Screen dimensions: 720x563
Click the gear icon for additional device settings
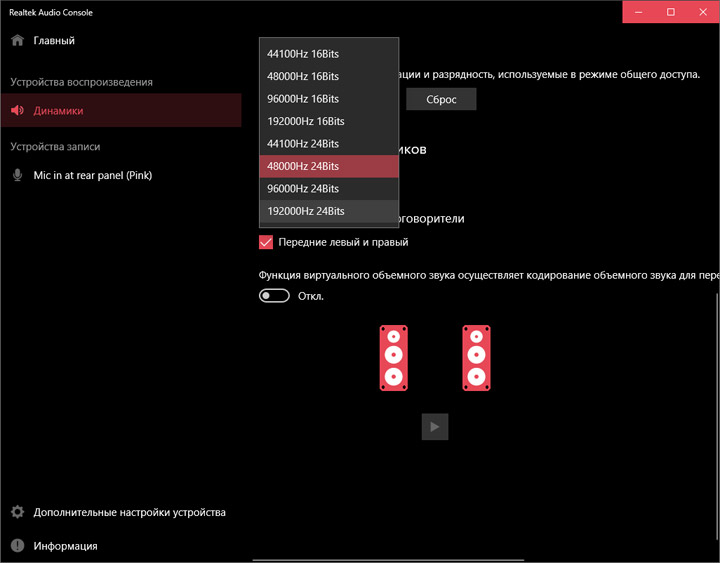coord(17,512)
